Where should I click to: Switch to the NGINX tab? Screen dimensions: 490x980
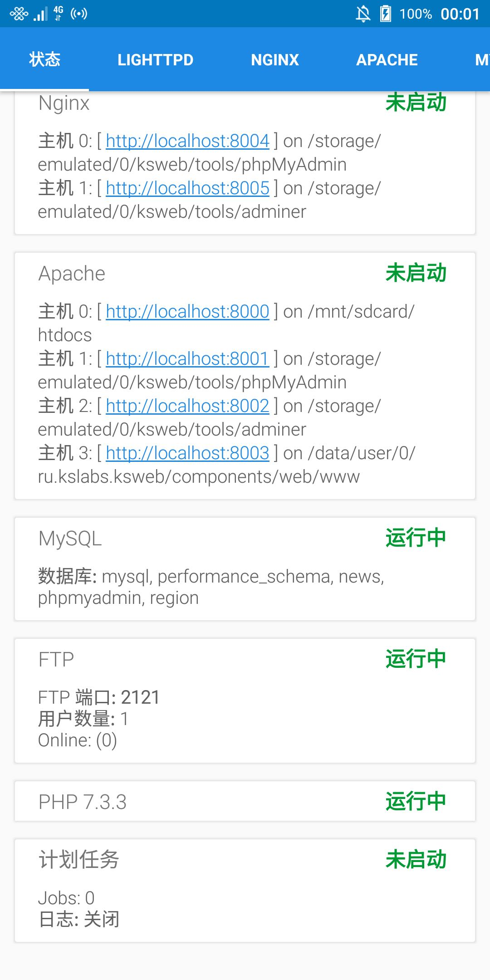pyautogui.click(x=275, y=59)
